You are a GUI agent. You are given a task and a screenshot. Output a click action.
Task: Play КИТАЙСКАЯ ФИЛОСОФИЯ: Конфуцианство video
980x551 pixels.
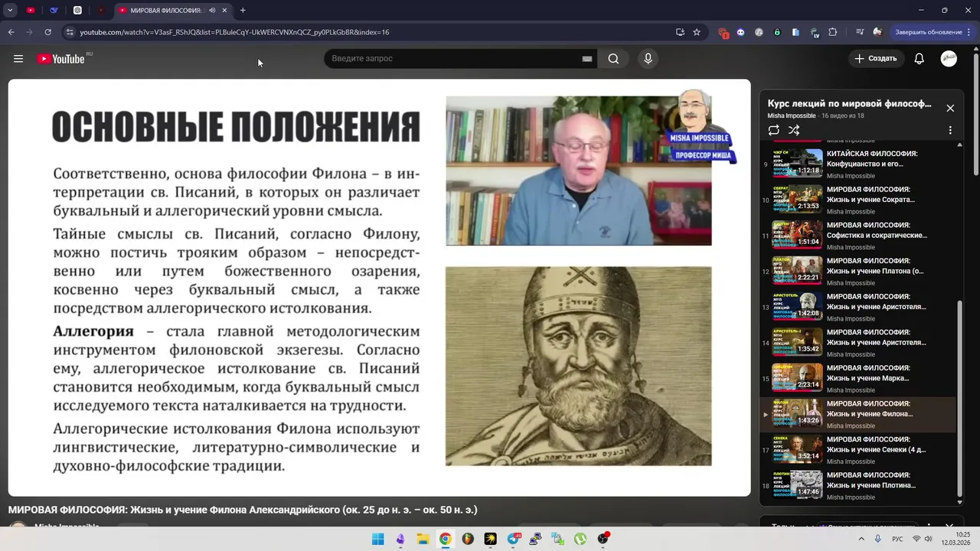857,163
